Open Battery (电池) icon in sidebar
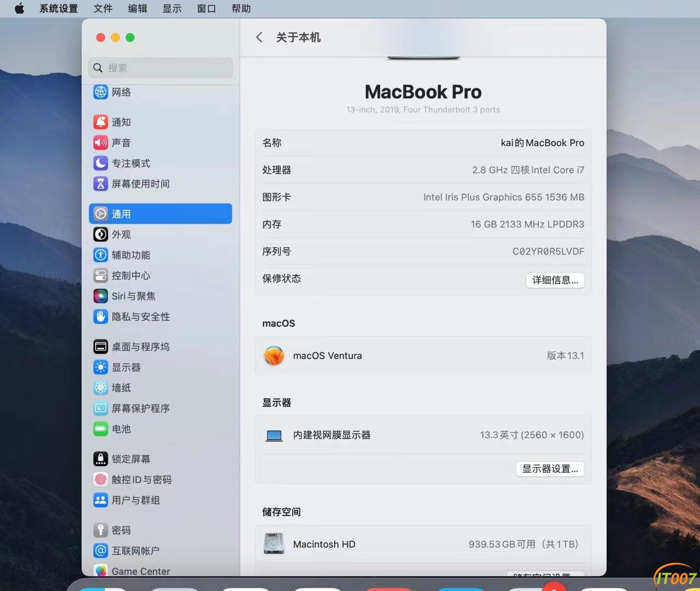Screen dimensions: 700x591 point(101,428)
